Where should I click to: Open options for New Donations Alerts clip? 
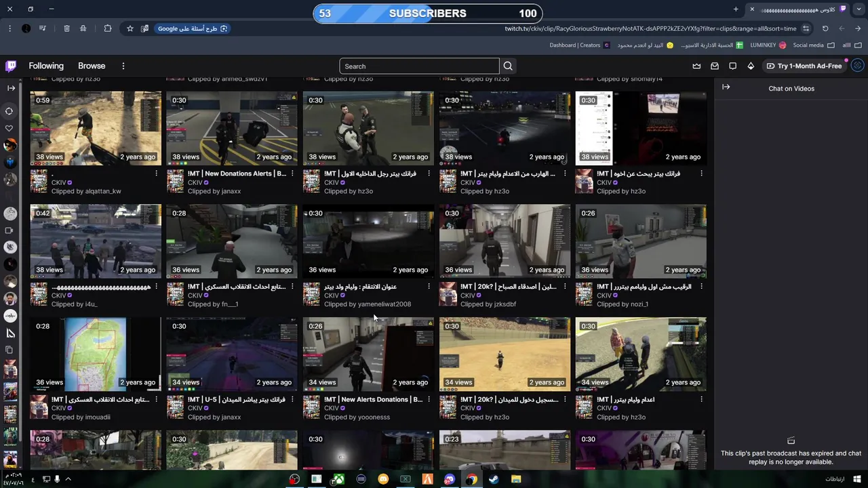[x=292, y=174]
